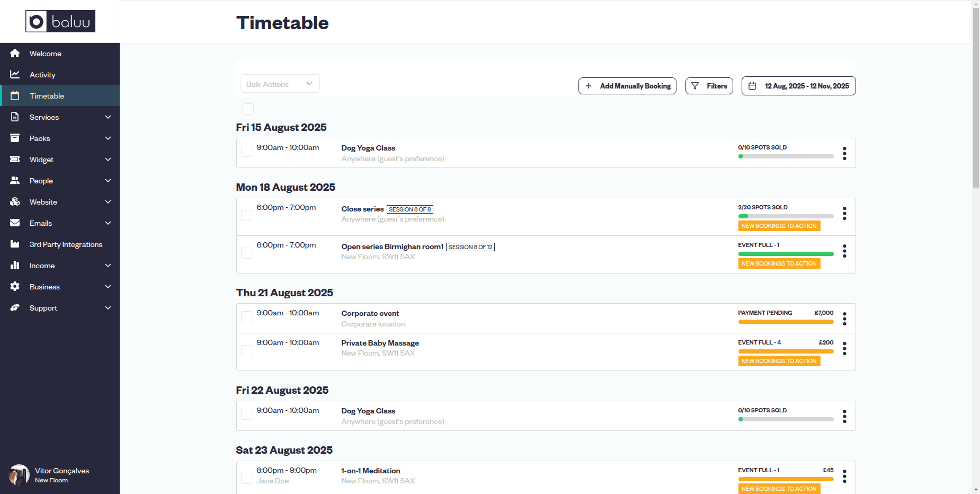This screenshot has height=494, width=980.
Task: Open the Activity page from sidebar
Action: coord(42,75)
